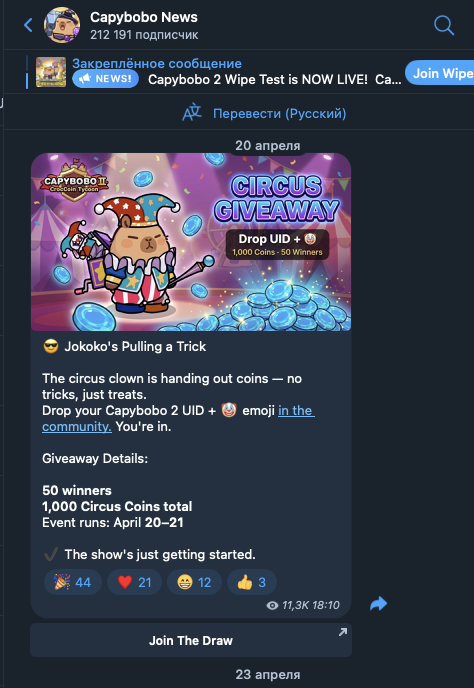This screenshot has height=688, width=474.
Task: Click the NEWS! megaphone badge
Action: click(105, 79)
